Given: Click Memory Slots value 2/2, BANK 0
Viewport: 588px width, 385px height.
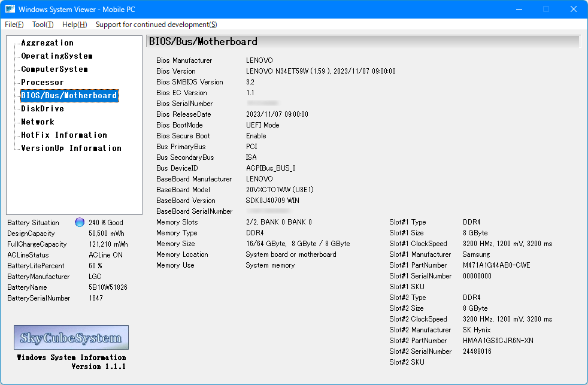Looking at the screenshot, I should coord(278,222).
